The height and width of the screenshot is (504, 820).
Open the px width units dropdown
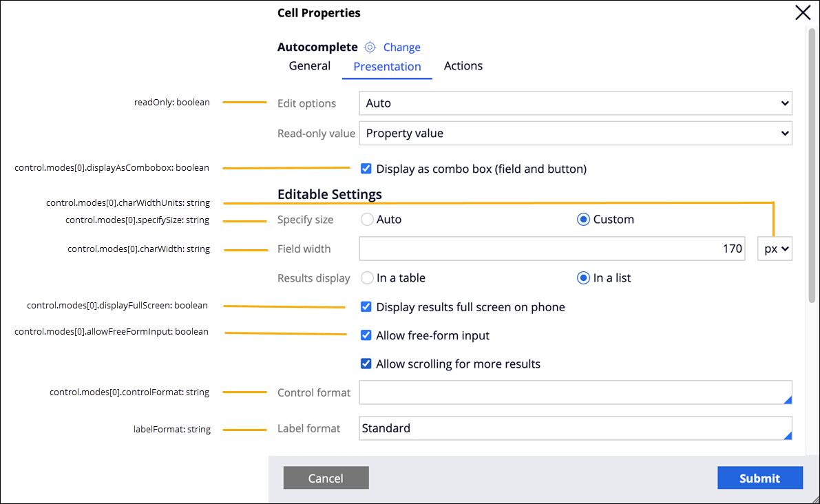775,249
